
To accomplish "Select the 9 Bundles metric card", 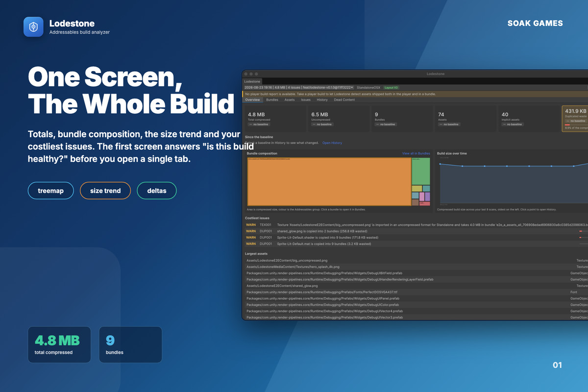I will point(402,119).
